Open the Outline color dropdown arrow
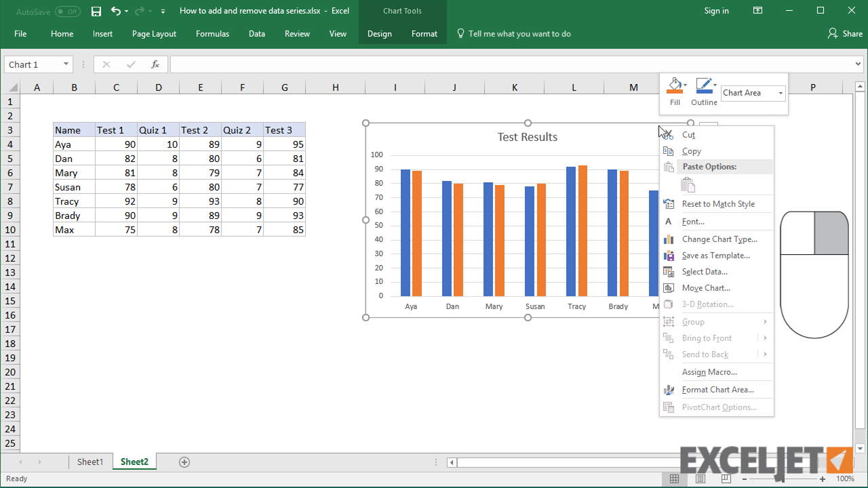This screenshot has height=488, width=868. 715,85
